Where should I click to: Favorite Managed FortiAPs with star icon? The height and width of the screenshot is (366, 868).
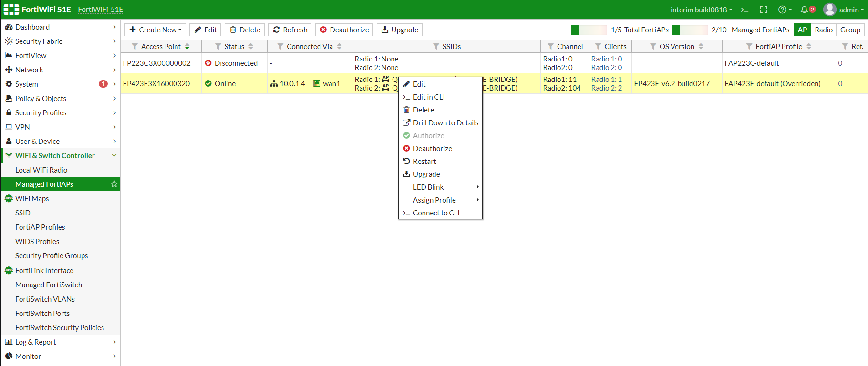click(114, 184)
